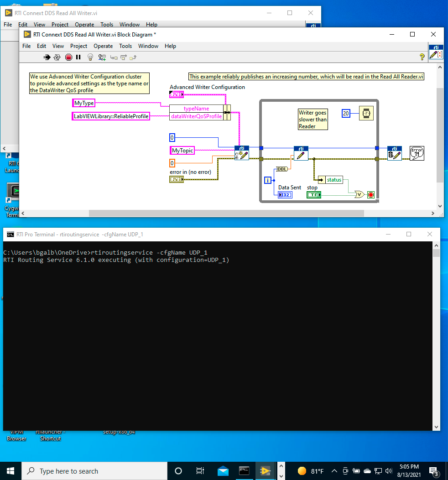The height and width of the screenshot is (480, 448).
Task: Click the red Abort Execution icon
Action: click(x=68, y=57)
